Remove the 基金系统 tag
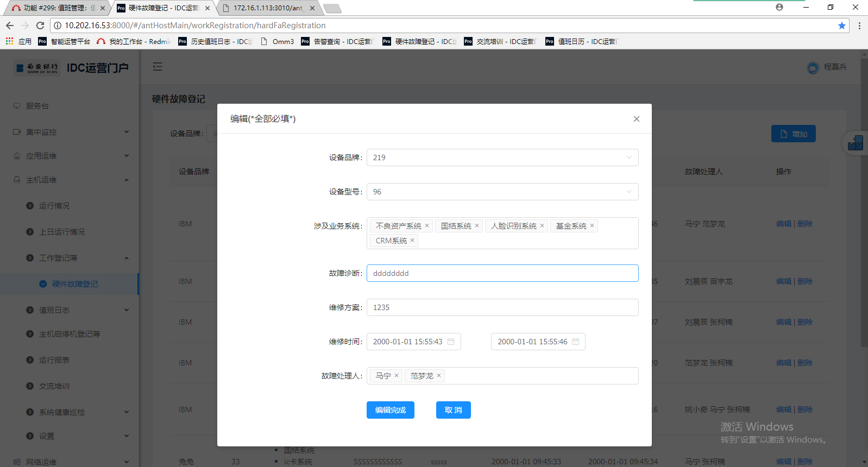The image size is (868, 467). tap(592, 226)
